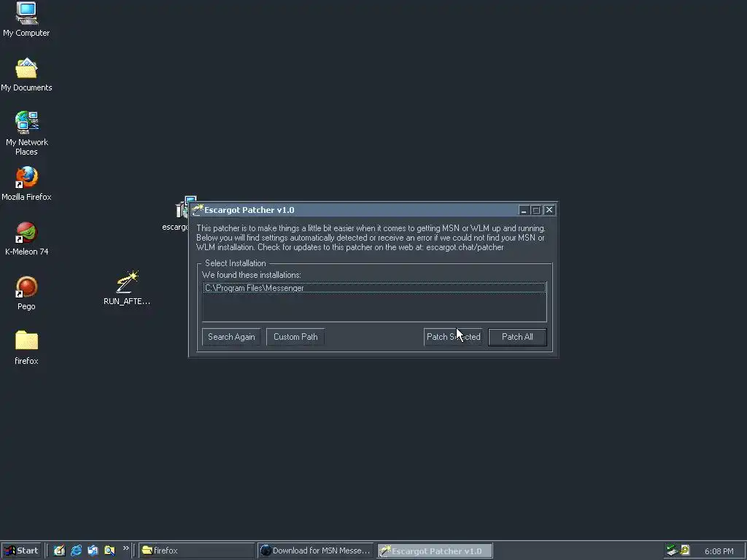
Task: Click the 6:08 PM clock
Action: (719, 551)
